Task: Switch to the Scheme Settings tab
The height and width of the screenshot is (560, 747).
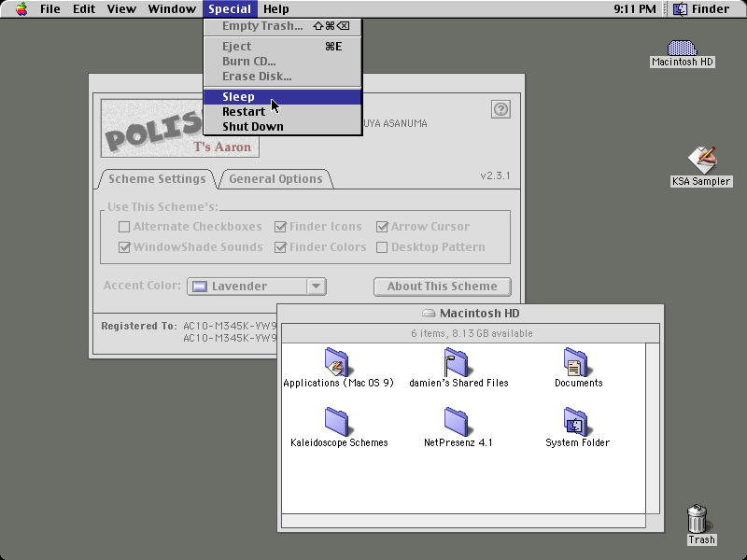Action: 157,179
